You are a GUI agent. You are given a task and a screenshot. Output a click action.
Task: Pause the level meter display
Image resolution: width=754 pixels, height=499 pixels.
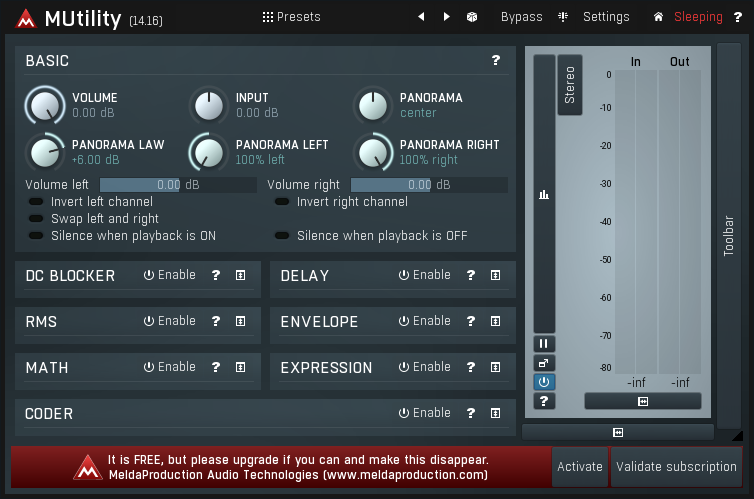pos(544,344)
